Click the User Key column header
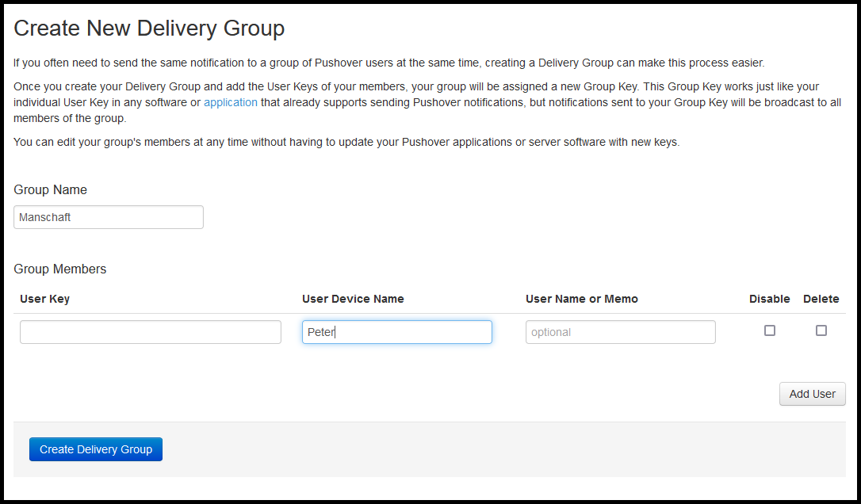The width and height of the screenshot is (861, 504). pos(44,300)
